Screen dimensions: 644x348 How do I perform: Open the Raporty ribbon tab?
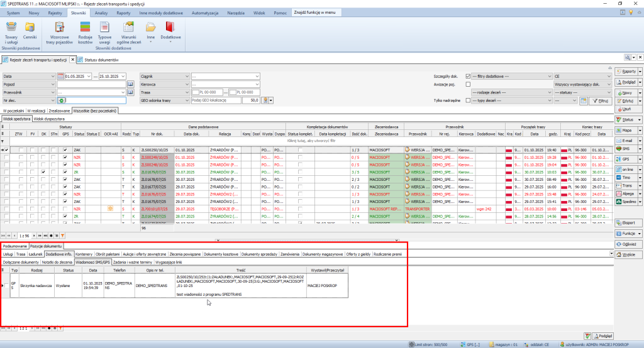(x=123, y=13)
